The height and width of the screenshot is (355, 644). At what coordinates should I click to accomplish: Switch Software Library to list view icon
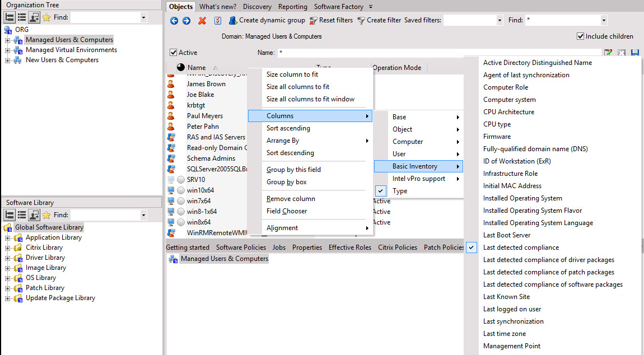point(21,215)
